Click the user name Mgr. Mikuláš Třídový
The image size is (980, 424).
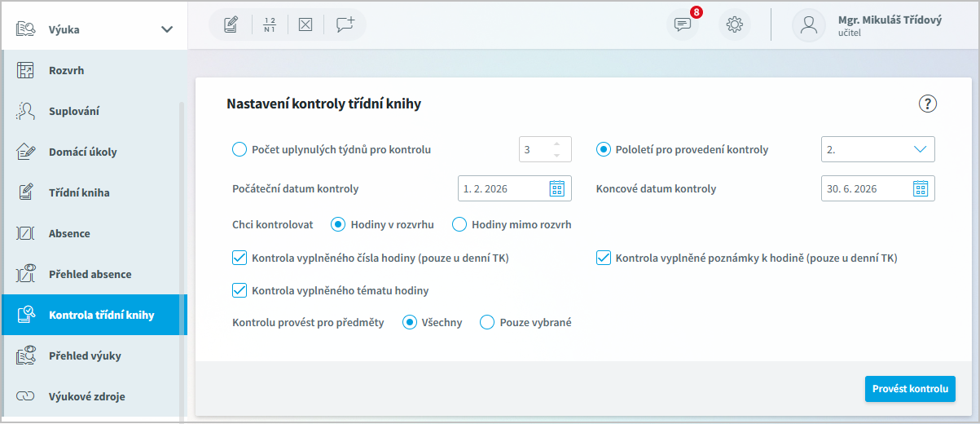click(890, 20)
